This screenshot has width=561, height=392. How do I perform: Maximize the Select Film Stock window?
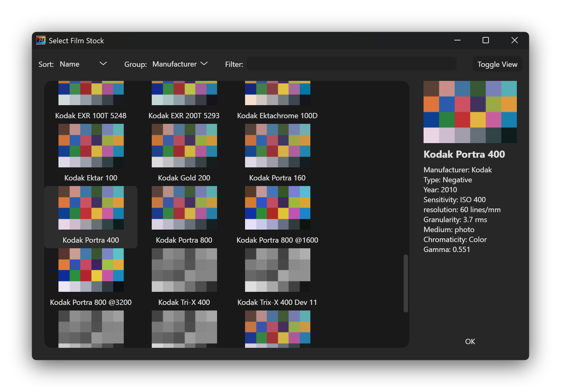coord(486,40)
